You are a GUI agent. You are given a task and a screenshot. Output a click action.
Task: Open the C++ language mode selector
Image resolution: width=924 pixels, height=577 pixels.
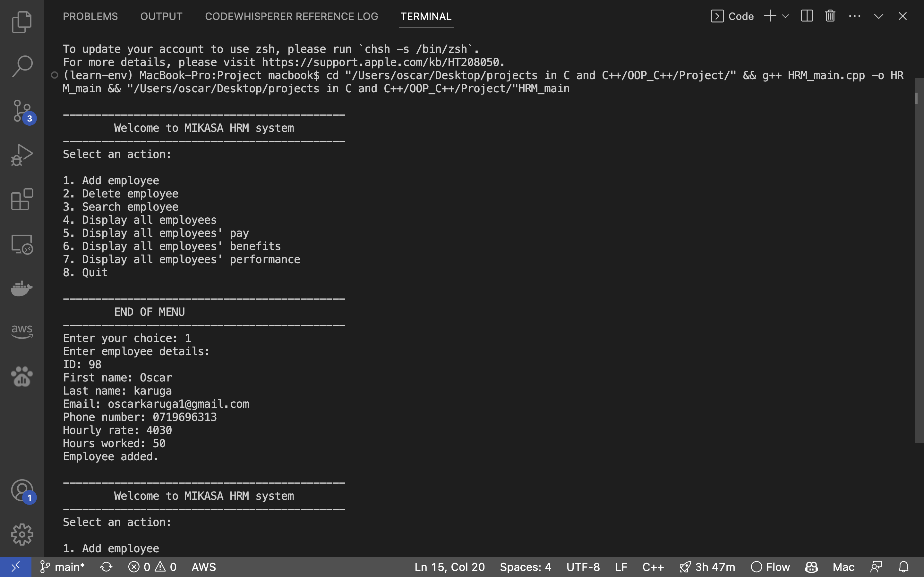pos(653,567)
